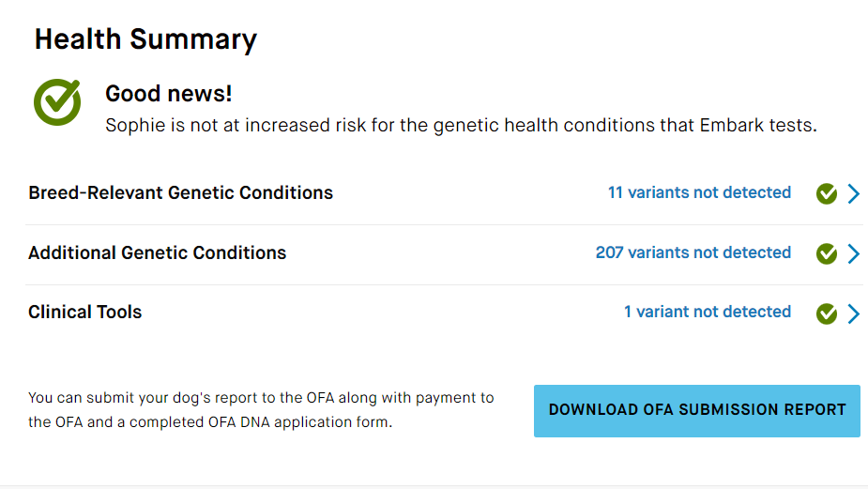
Task: Follow the "1 variant not detected" link
Action: [x=708, y=312]
